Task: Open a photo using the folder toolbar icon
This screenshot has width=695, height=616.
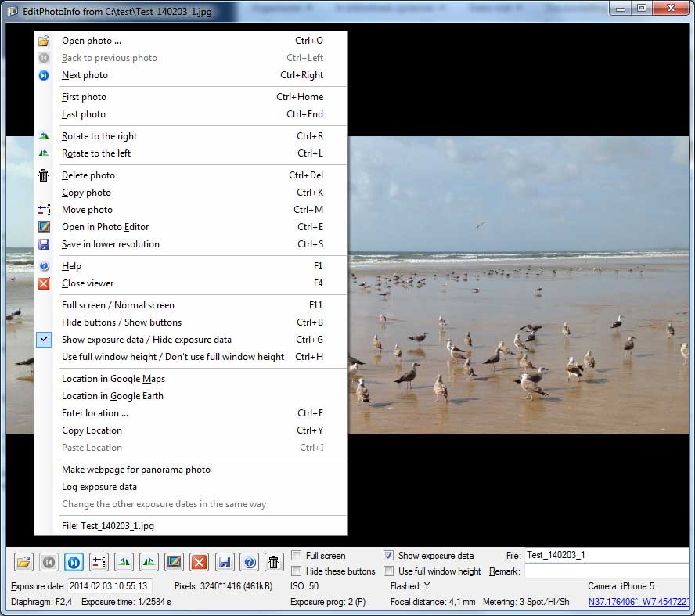Action: pos(23,562)
